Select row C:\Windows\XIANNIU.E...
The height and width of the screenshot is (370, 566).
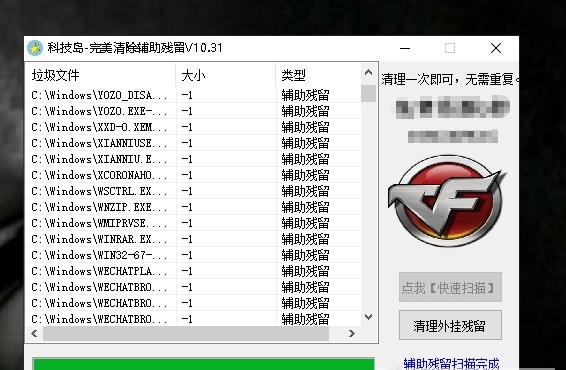pos(193,159)
